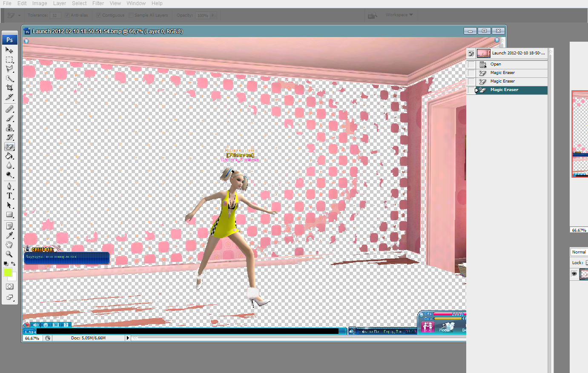Screen dimensions: 588x373
Task: Select the Pen tool
Action: [9, 186]
